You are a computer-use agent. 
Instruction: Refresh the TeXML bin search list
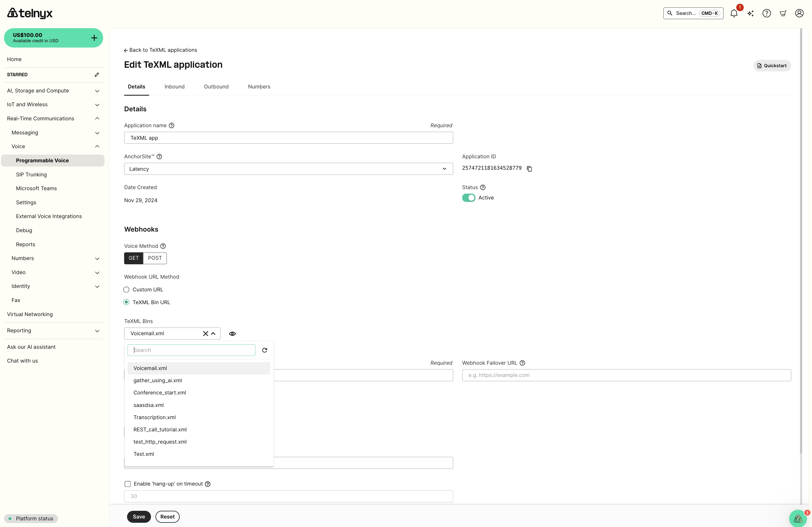[264, 350]
